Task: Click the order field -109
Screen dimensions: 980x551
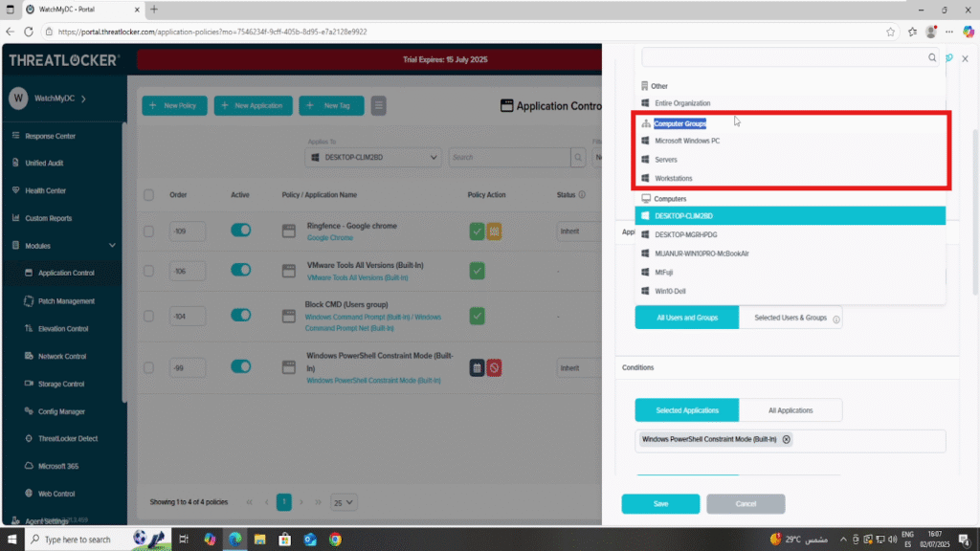Action: [x=187, y=231]
